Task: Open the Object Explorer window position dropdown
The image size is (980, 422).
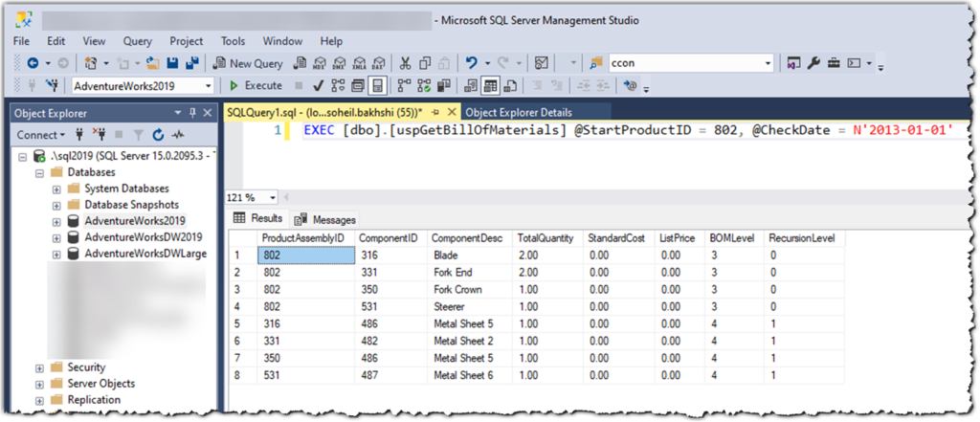Action: point(178,113)
